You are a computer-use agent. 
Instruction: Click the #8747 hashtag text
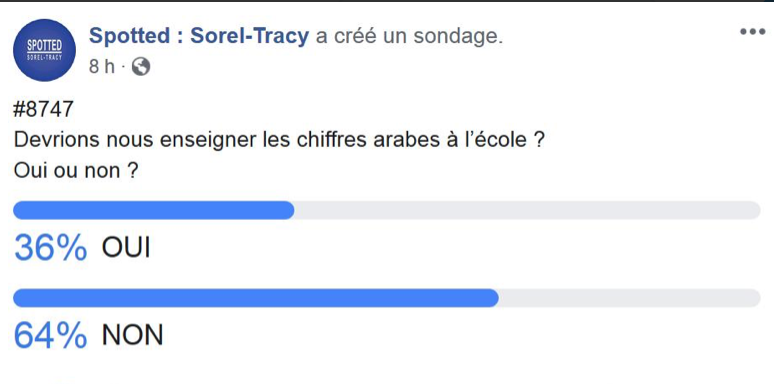pyautogui.click(x=43, y=109)
